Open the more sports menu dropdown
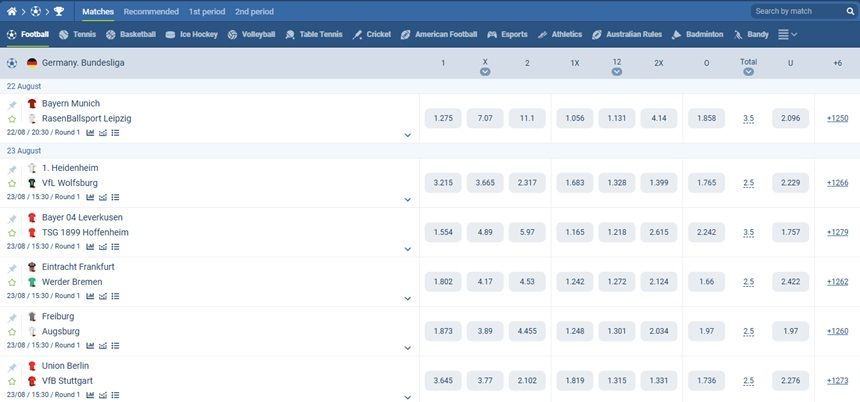Image resolution: width=860 pixels, height=402 pixels. (788, 35)
